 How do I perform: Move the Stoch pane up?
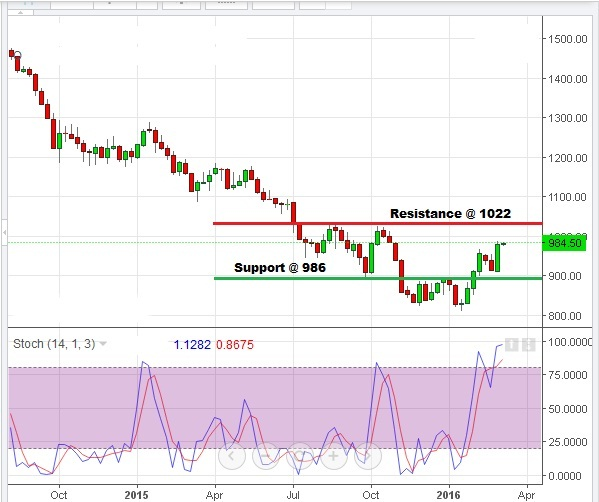512,345
